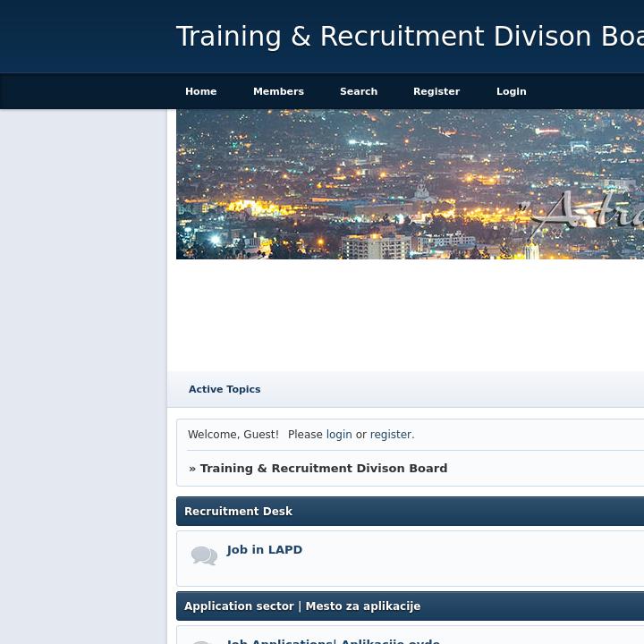
Task: Open the Job in LAPD board
Action: 264,549
